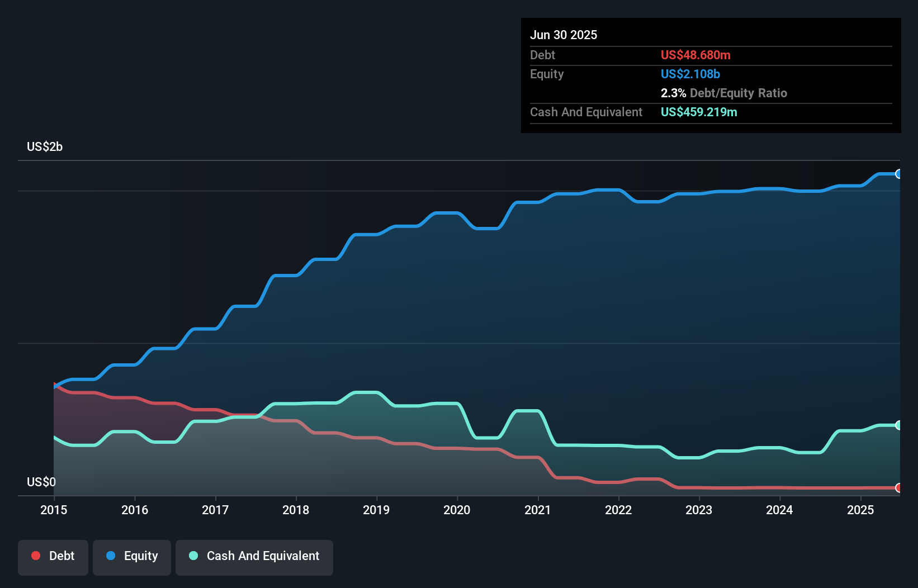The width and height of the screenshot is (918, 588).
Task: Click the Equity value US$2.108b link
Action: click(x=690, y=74)
